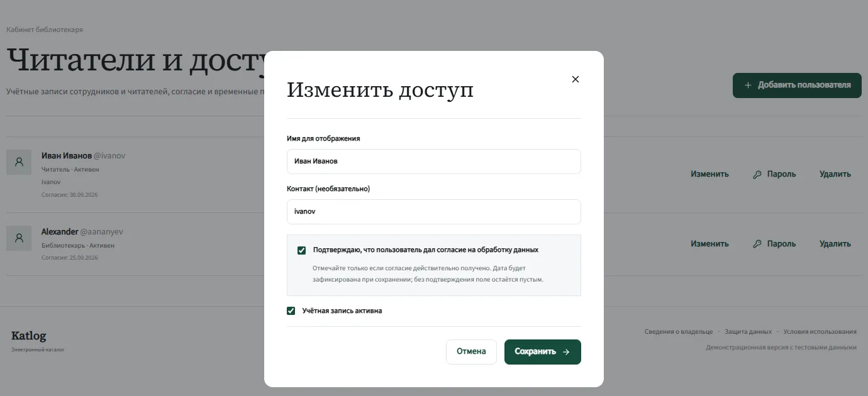Viewport: 868px width, 396px height.
Task: Click Удалить for Alexander
Action: (835, 243)
